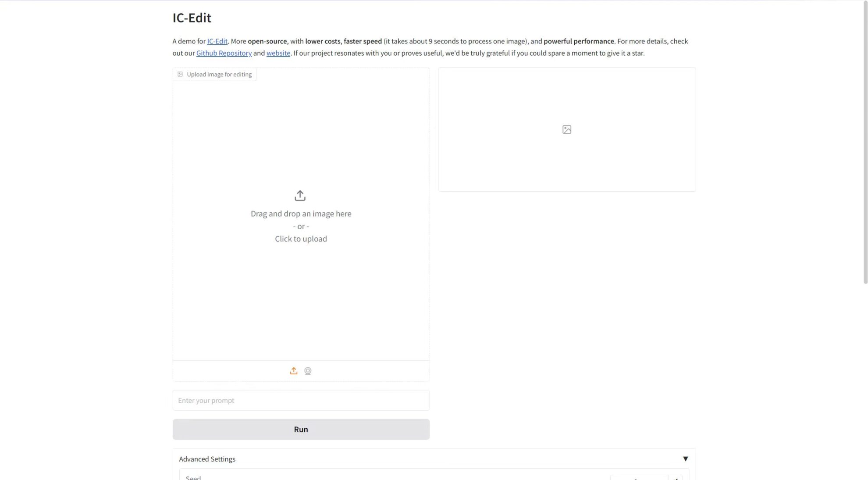Click the 'Upload image for editing' label
This screenshot has width=868, height=480.
pos(219,74)
